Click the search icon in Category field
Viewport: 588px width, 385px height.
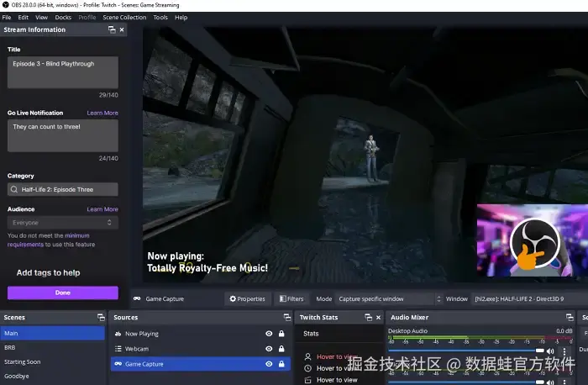(14, 189)
